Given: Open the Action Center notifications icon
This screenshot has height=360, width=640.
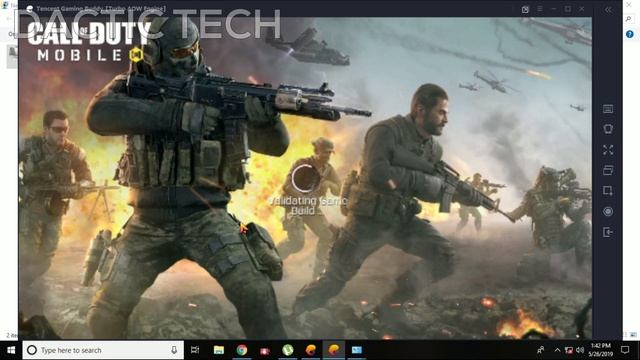Looking at the screenshot, I should point(625,350).
